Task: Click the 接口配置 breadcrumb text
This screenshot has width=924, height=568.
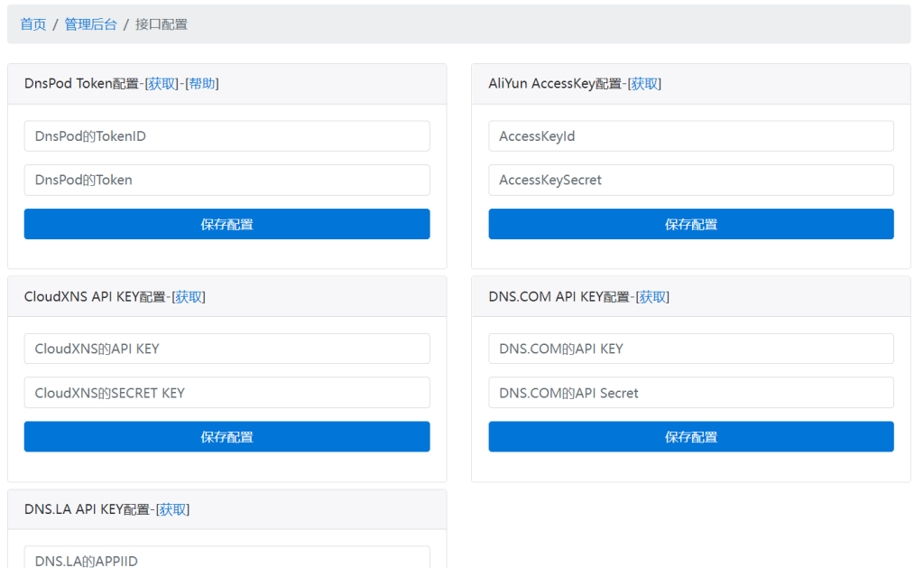Action: coord(161,24)
